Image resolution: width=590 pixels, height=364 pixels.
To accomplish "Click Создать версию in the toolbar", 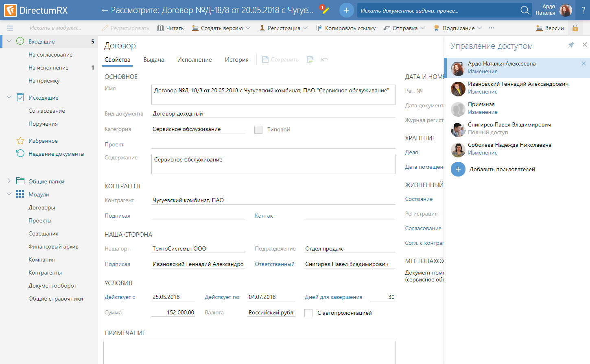I will point(221,28).
